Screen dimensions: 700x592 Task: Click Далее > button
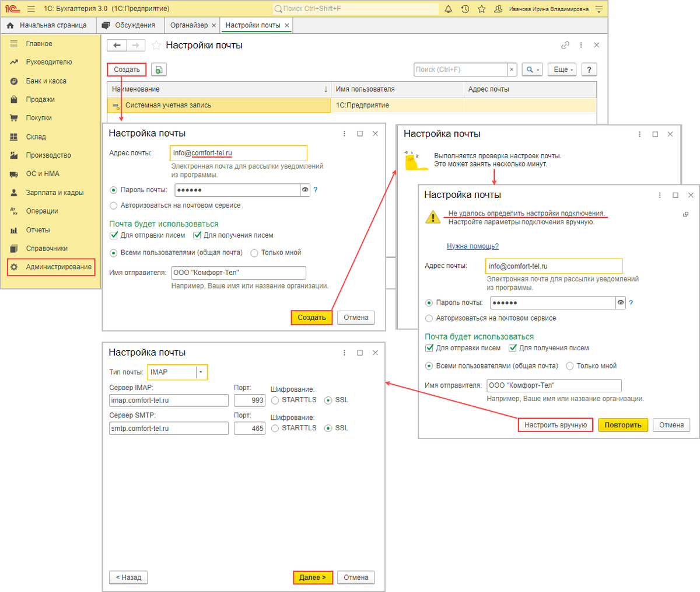(x=313, y=577)
